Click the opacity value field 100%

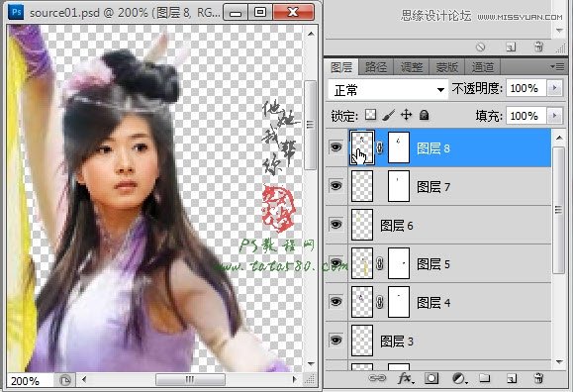(x=526, y=88)
